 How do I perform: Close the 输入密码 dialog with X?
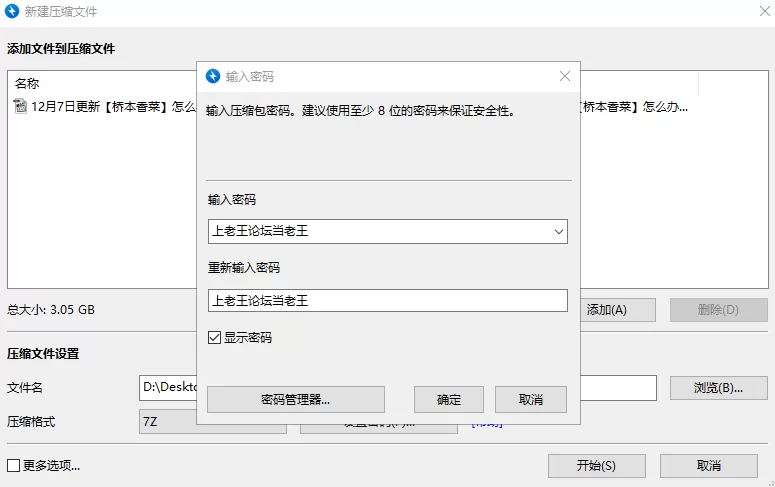[565, 76]
